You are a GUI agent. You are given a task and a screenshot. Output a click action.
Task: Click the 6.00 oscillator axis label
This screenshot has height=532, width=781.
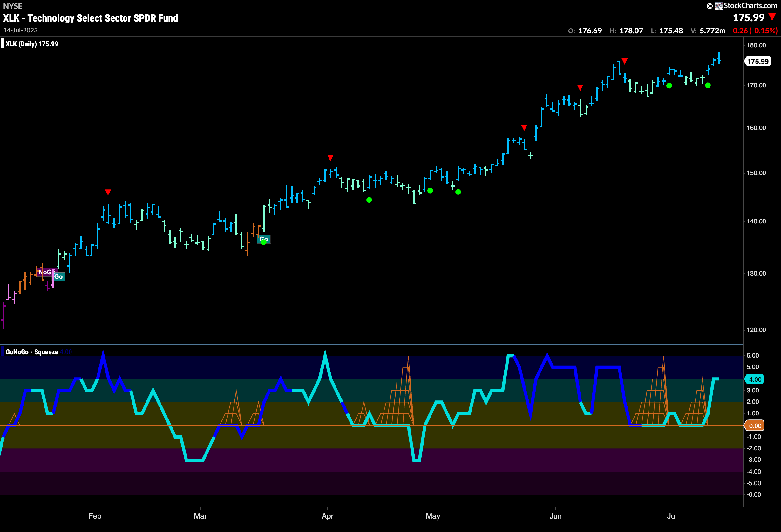point(752,356)
